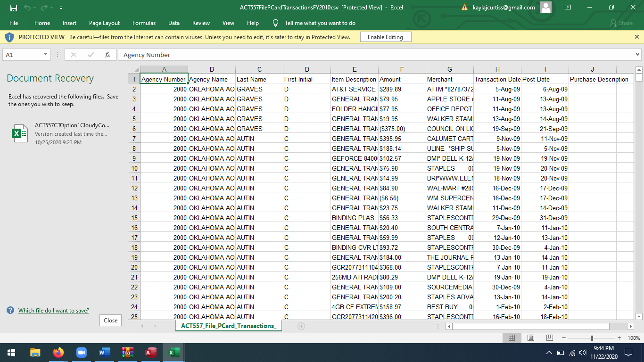Expand the formula bar
The width and height of the screenshot is (644, 362).
[637, 55]
